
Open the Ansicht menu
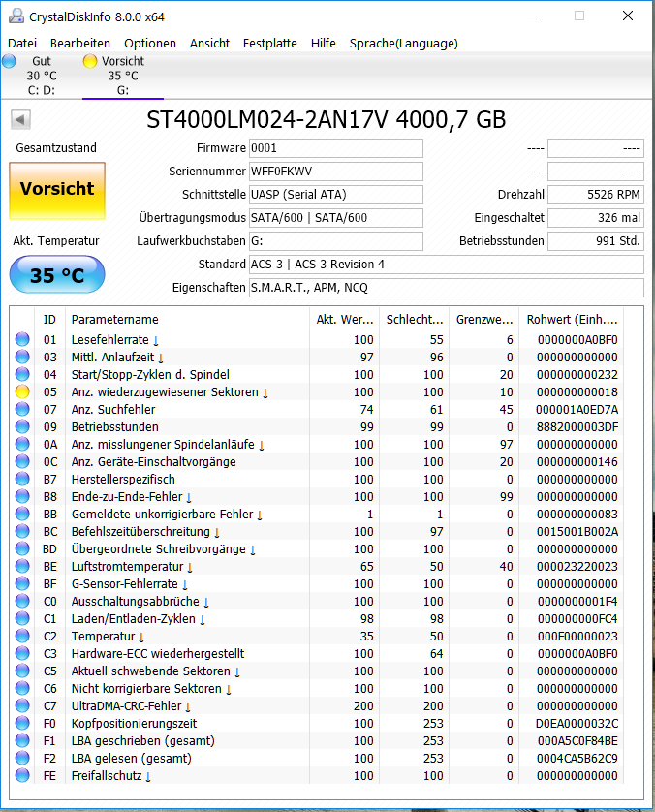click(x=209, y=44)
